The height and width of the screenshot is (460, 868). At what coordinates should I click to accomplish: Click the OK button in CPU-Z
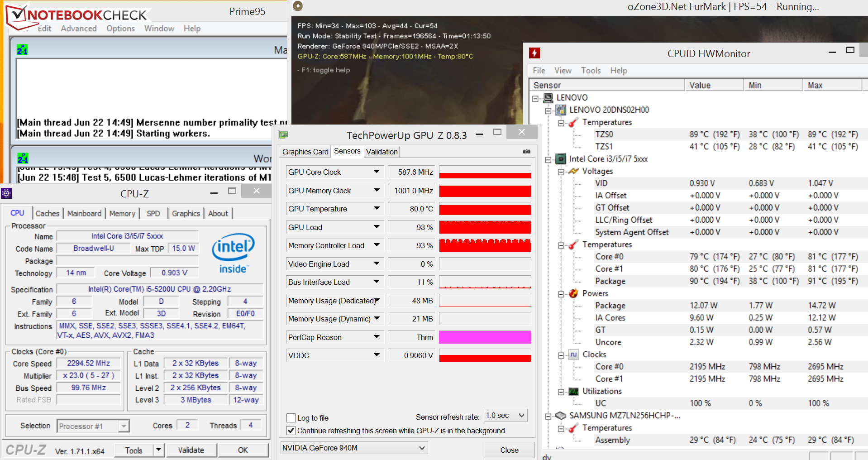[x=243, y=450]
